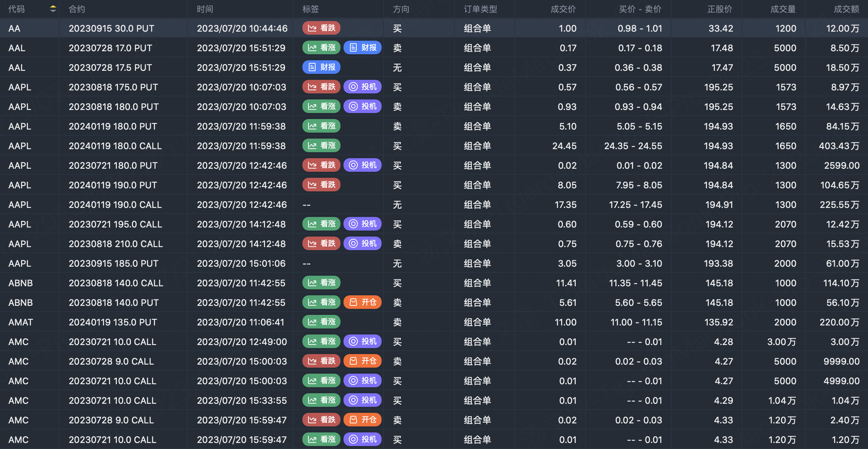Click 看涨 tag on AMAT row
The height and width of the screenshot is (449, 868).
point(321,322)
